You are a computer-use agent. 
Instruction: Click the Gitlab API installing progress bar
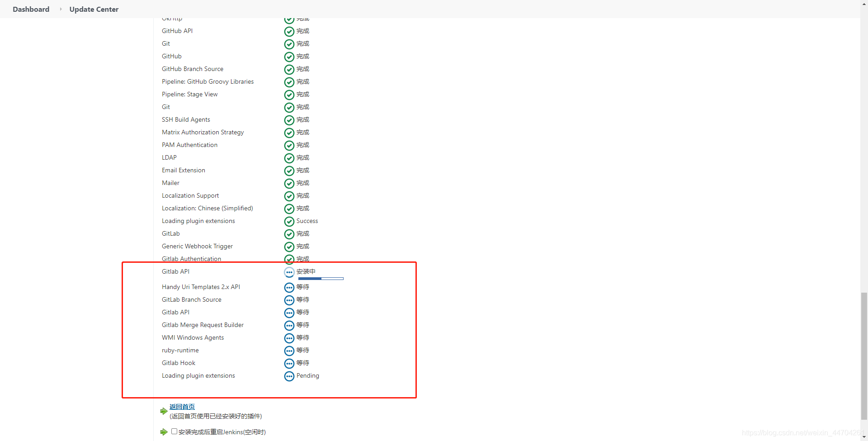pyautogui.click(x=321, y=279)
